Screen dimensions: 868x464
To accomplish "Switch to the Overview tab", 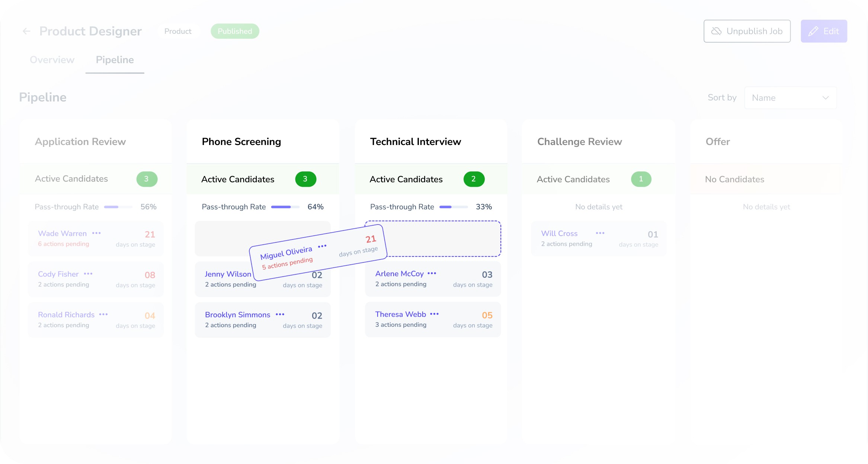I will click(x=52, y=60).
